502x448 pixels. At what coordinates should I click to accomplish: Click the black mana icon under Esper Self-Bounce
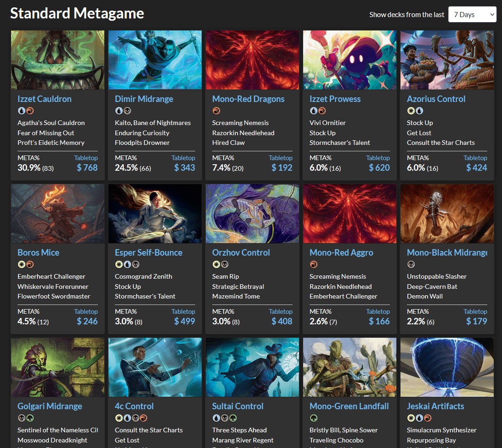(x=136, y=264)
